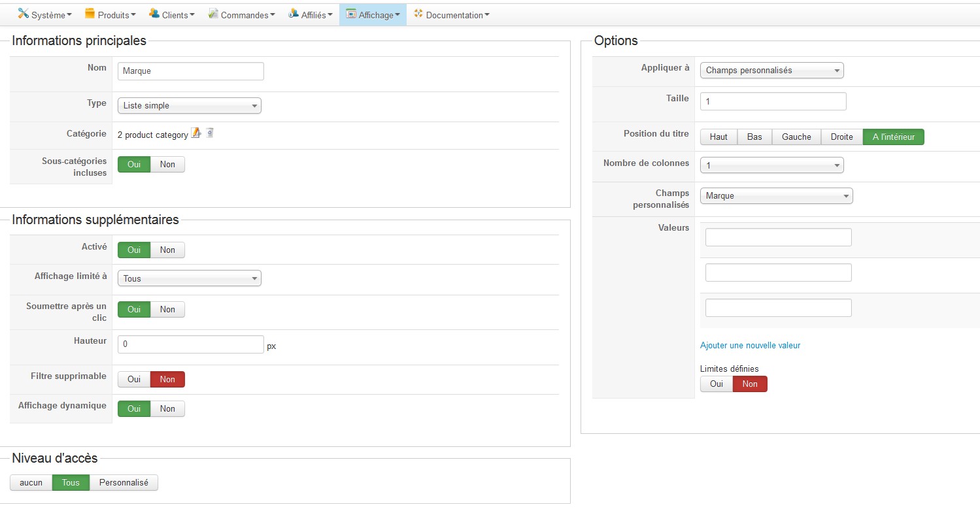Set Filtre supprimable to Non
The width and height of the screenshot is (980, 511).
pos(167,379)
